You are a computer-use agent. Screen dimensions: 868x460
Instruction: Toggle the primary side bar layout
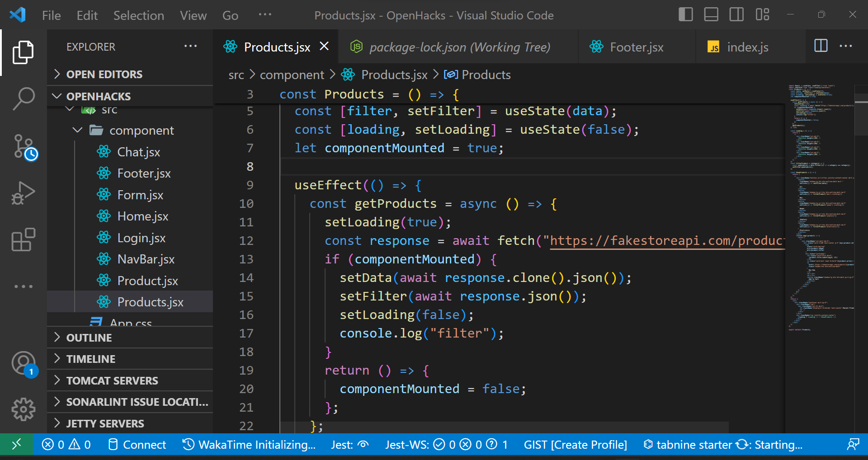[685, 14]
